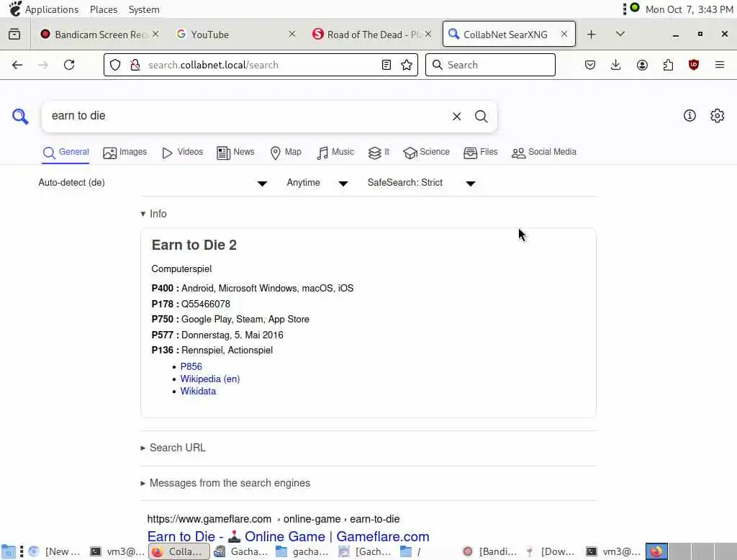This screenshot has width=737, height=560.
Task: Open the Applications menu
Action: [44, 9]
